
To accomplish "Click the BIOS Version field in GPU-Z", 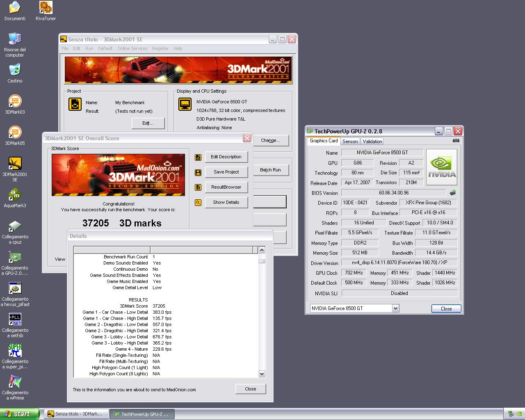I will pos(394,193).
